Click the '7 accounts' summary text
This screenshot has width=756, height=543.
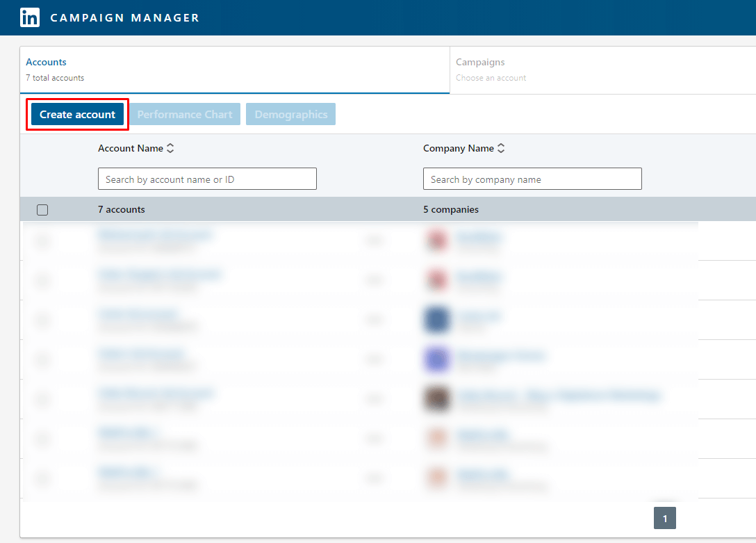point(122,209)
